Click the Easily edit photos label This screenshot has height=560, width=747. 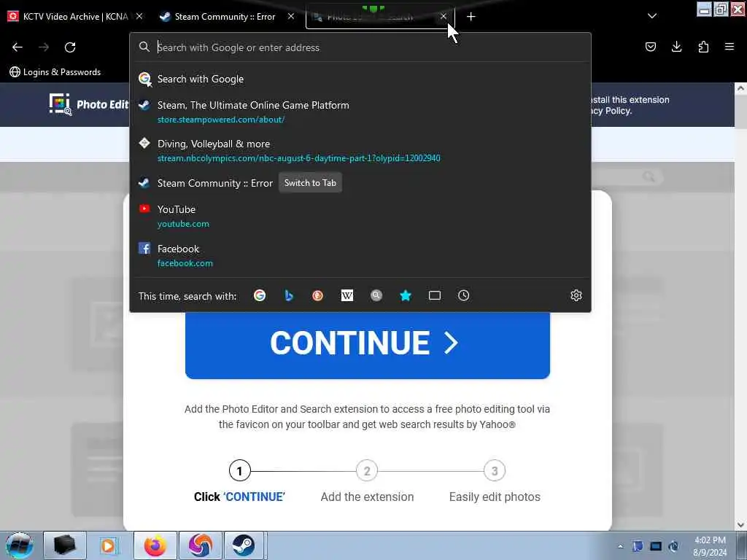(495, 497)
